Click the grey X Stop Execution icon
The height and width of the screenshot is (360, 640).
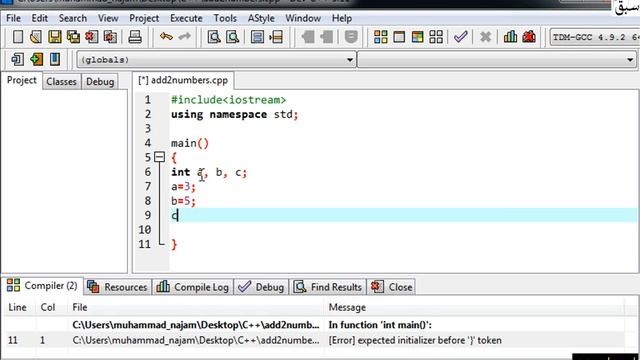tap(485, 37)
